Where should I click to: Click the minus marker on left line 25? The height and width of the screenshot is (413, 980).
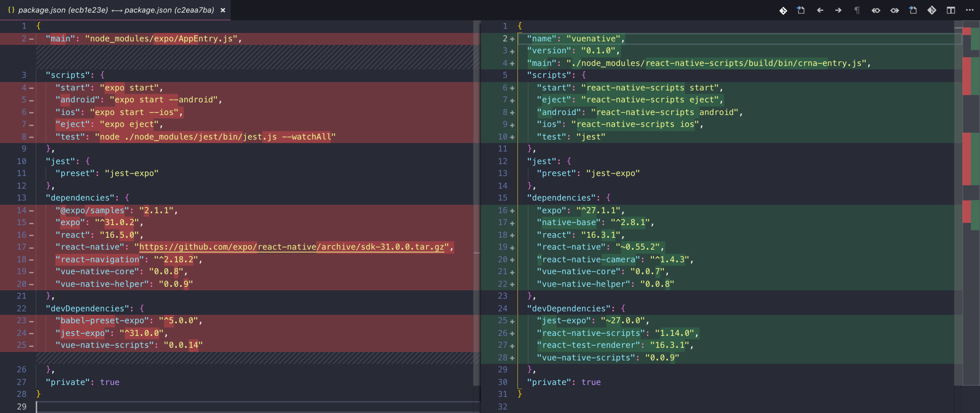pos(31,346)
